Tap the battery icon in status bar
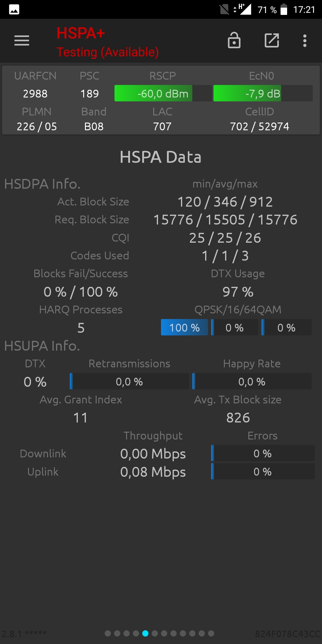322x644 pixels. 284,9
